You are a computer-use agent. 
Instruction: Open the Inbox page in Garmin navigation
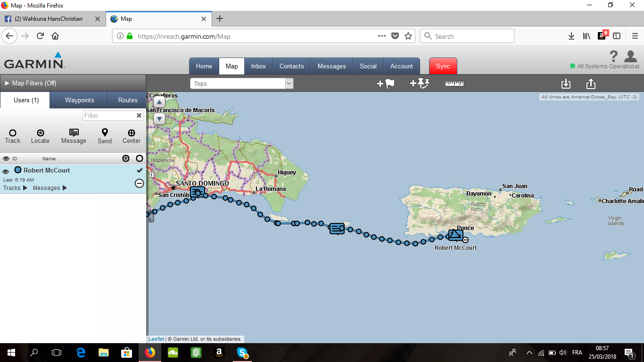[258, 66]
